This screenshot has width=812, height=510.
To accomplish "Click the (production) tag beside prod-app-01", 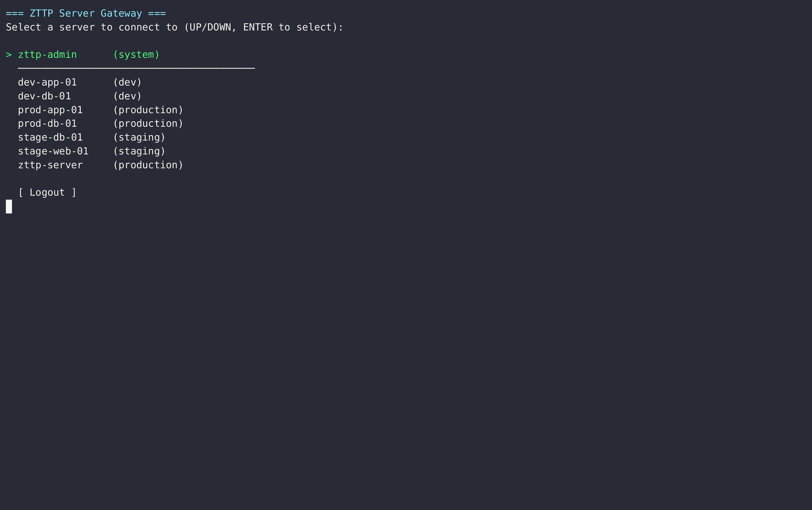I will (148, 110).
